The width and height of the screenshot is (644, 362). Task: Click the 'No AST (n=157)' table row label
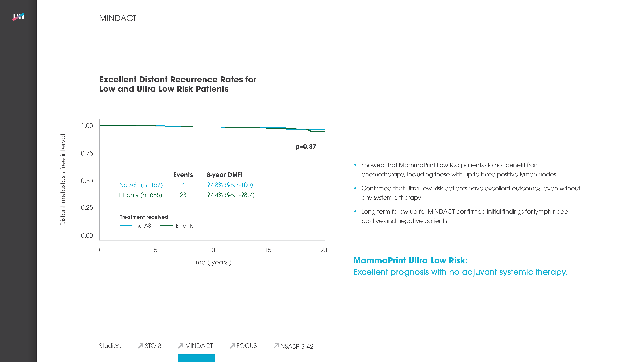141,185
